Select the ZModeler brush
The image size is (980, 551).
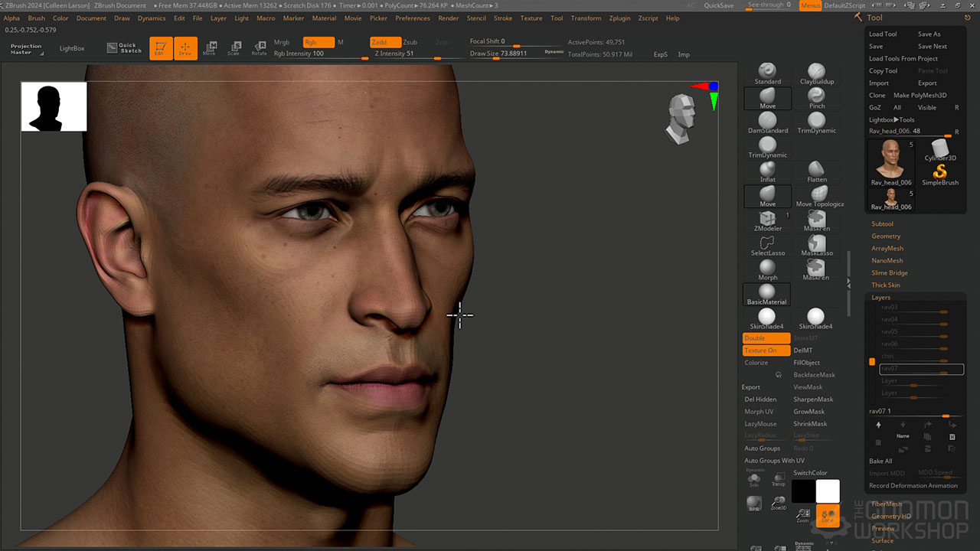click(x=767, y=220)
